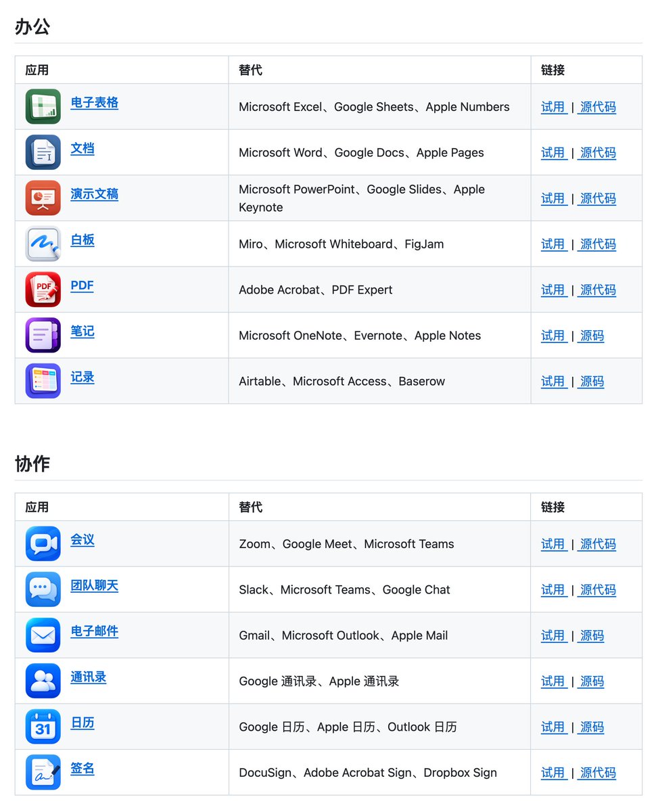
Task: Click 试用 in the 会议 row
Action: (x=553, y=544)
